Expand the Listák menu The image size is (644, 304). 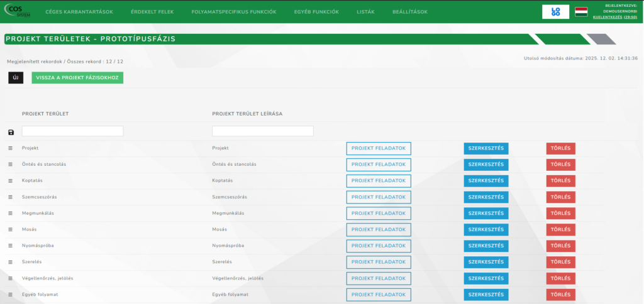(365, 12)
